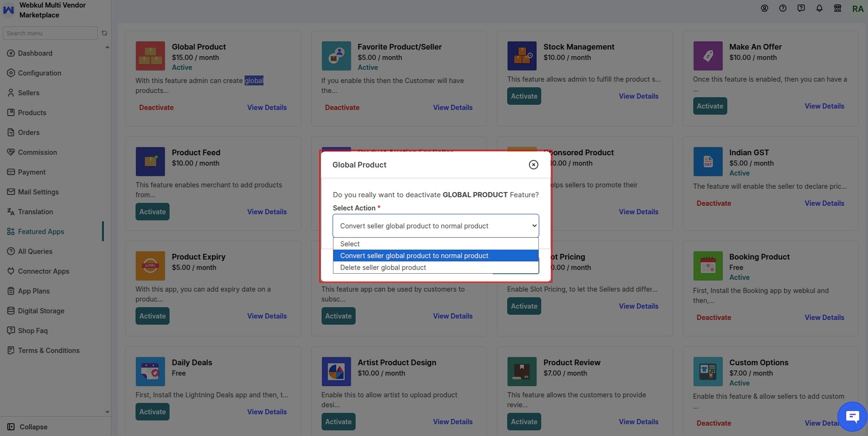
Task: View details of Product Feed
Action: [267, 212]
